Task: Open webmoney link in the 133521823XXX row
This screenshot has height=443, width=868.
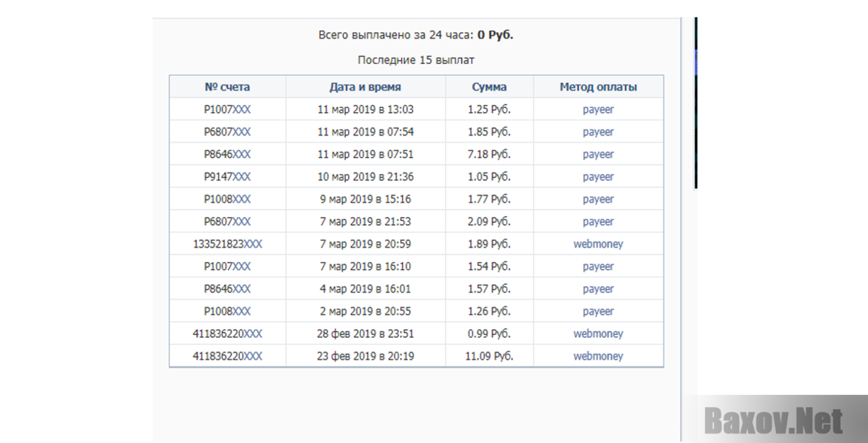Action: pyautogui.click(x=599, y=244)
